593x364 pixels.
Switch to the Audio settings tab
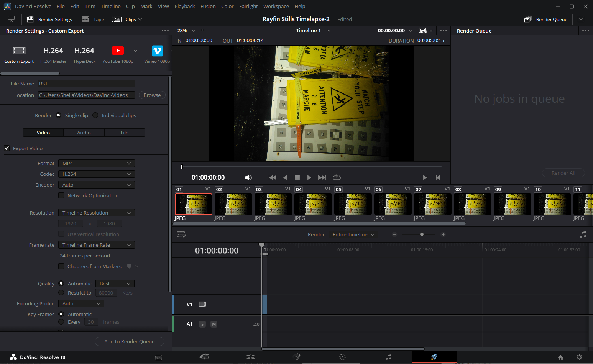pos(84,133)
